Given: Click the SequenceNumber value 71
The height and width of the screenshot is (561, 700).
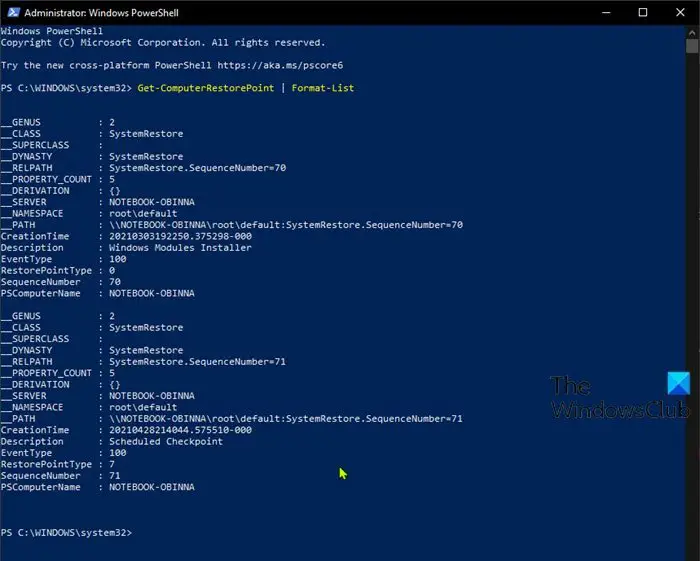Looking at the screenshot, I should (x=115, y=476).
